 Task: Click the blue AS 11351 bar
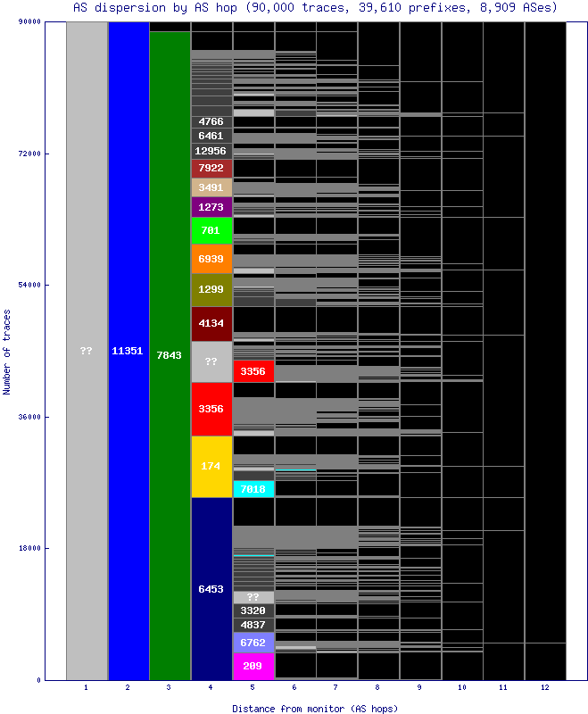128,351
